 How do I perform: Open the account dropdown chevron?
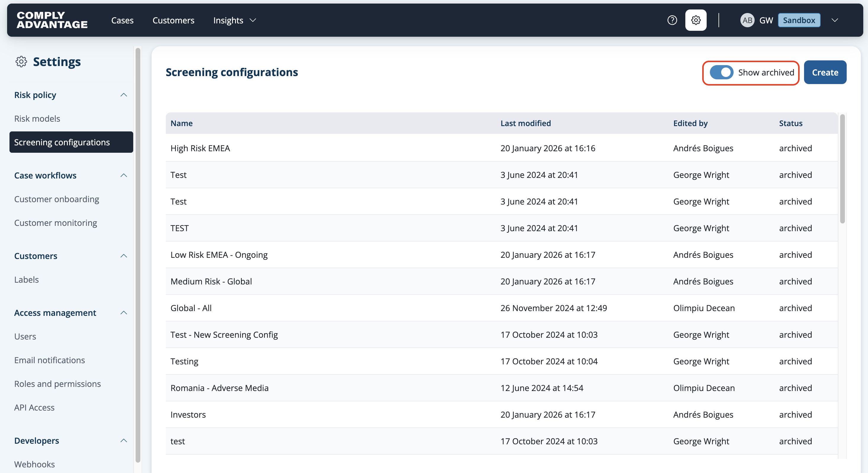[835, 20]
